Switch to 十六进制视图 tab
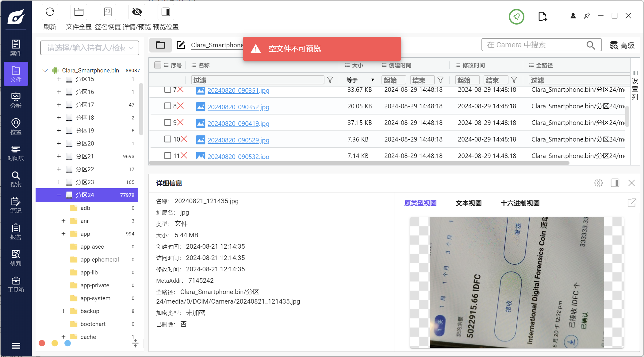This screenshot has width=644, height=357. coord(520,203)
